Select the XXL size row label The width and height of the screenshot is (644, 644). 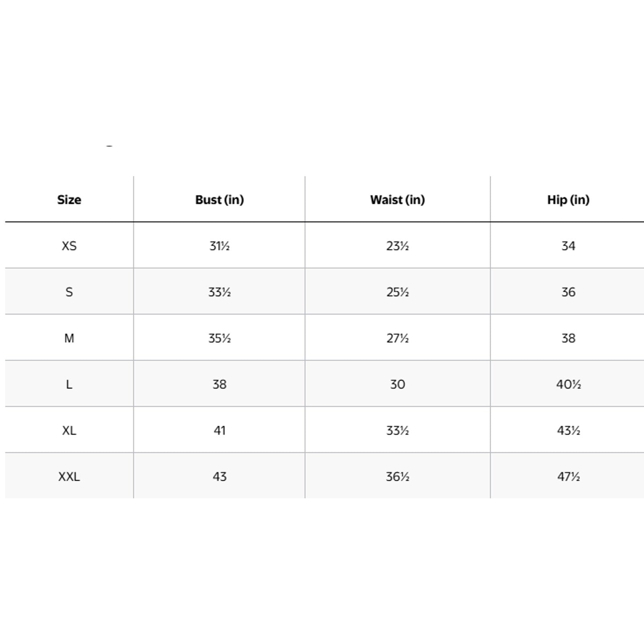pyautogui.click(x=69, y=477)
